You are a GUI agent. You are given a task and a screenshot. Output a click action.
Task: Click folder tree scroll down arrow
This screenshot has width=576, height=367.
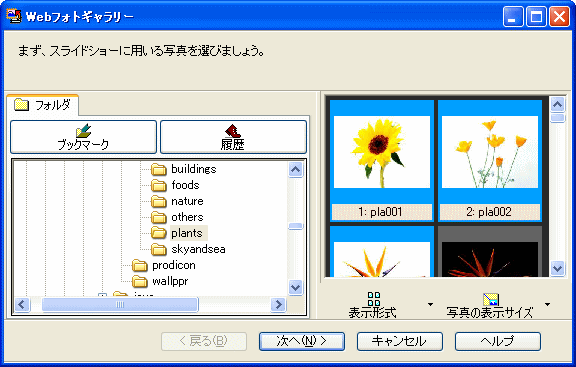(x=296, y=287)
